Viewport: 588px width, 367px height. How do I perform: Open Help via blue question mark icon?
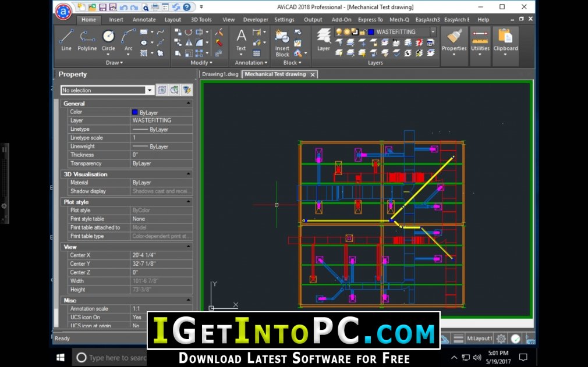tap(187, 7)
